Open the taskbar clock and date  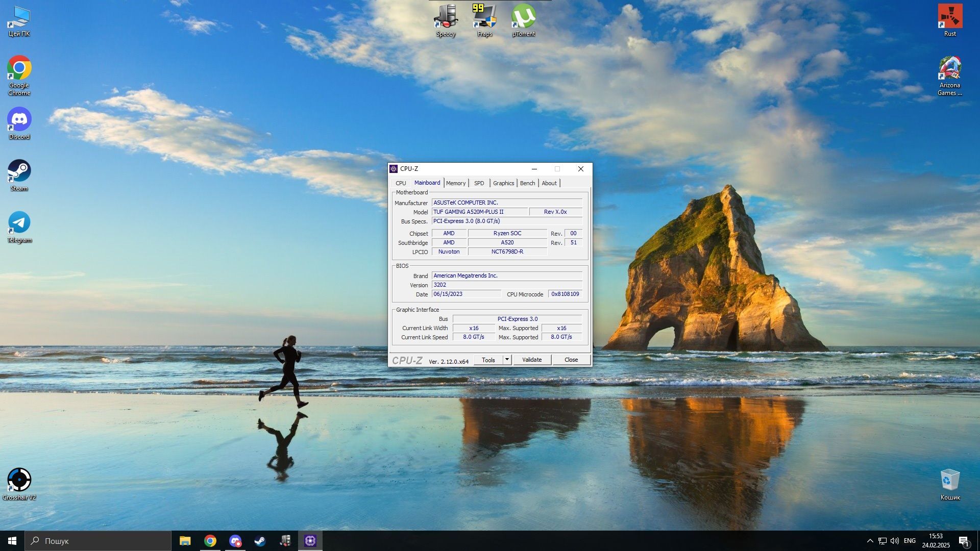(x=936, y=541)
